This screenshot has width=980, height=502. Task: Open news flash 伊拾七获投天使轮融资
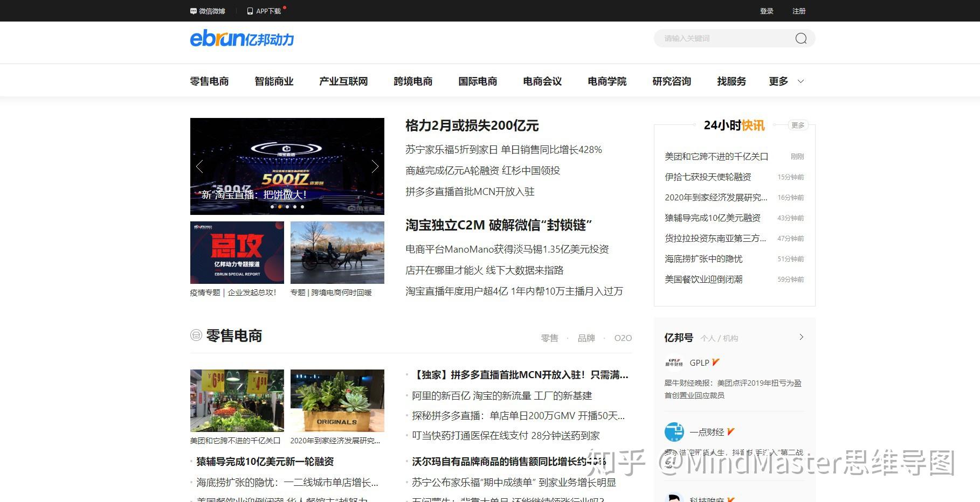[708, 177]
